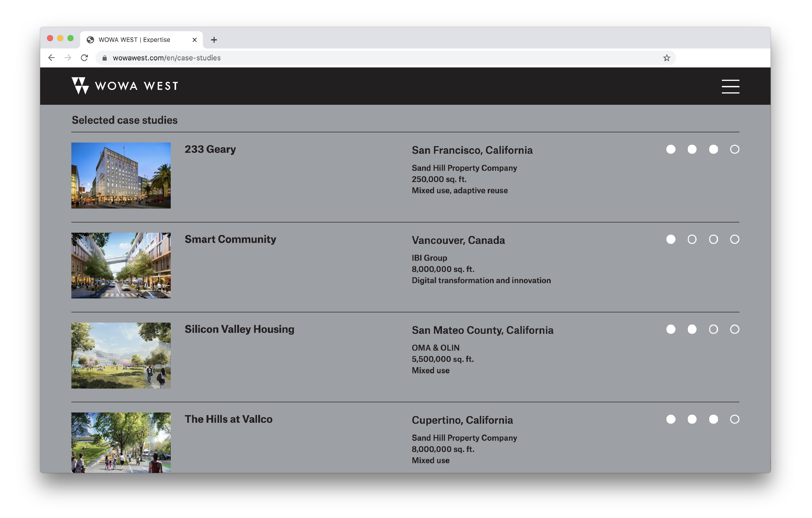
Task: Select first dot in Smart Community row
Action: tap(671, 239)
